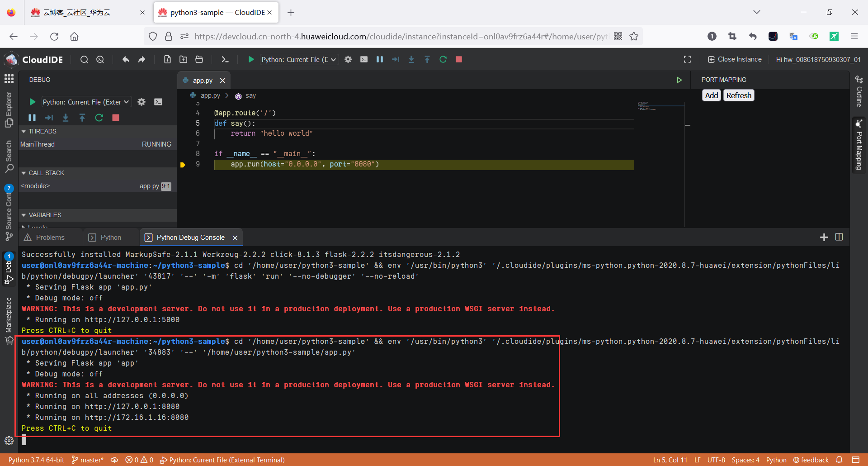Change the UTF-8 file encoding
The width and height of the screenshot is (868, 466).
coord(716,460)
